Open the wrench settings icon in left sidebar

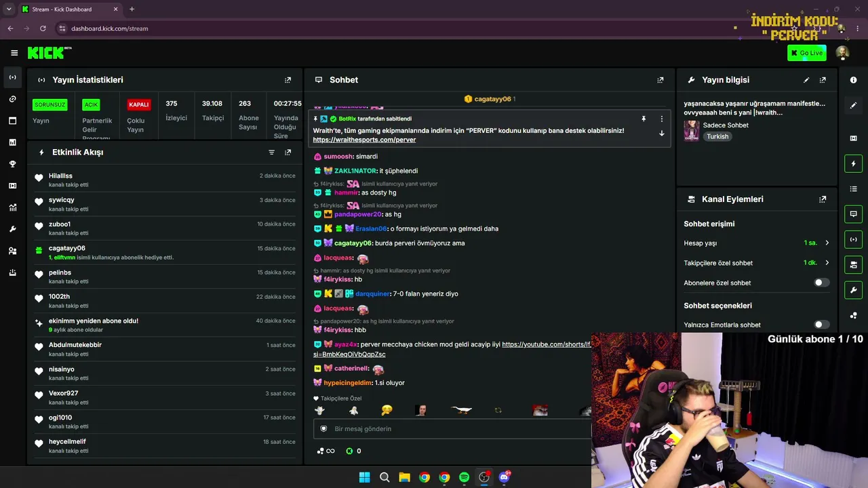coord(12,229)
